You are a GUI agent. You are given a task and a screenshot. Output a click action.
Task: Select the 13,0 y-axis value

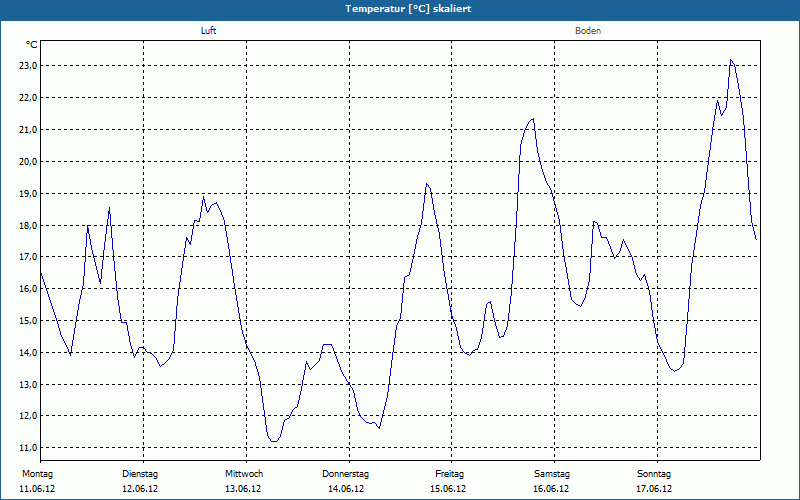tap(28, 384)
